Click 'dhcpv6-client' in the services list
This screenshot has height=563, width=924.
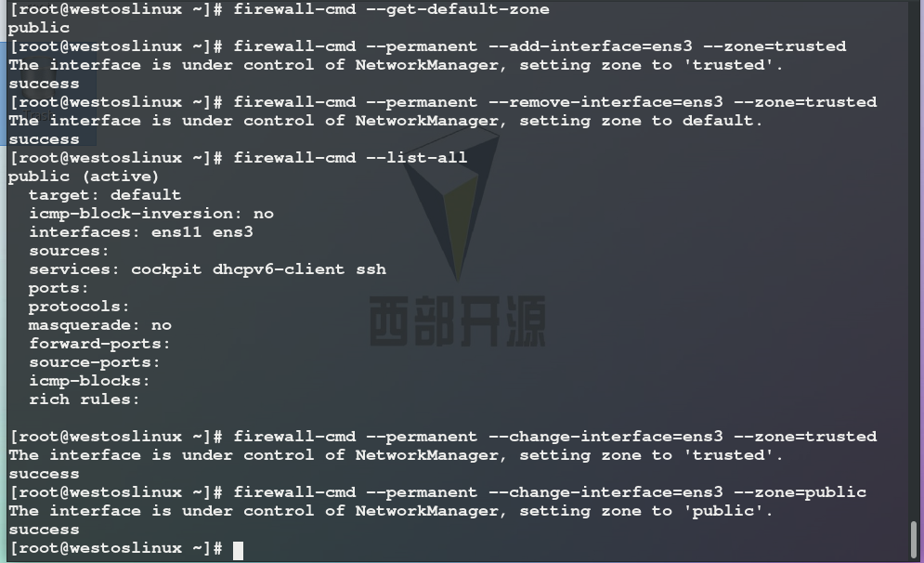(x=279, y=269)
